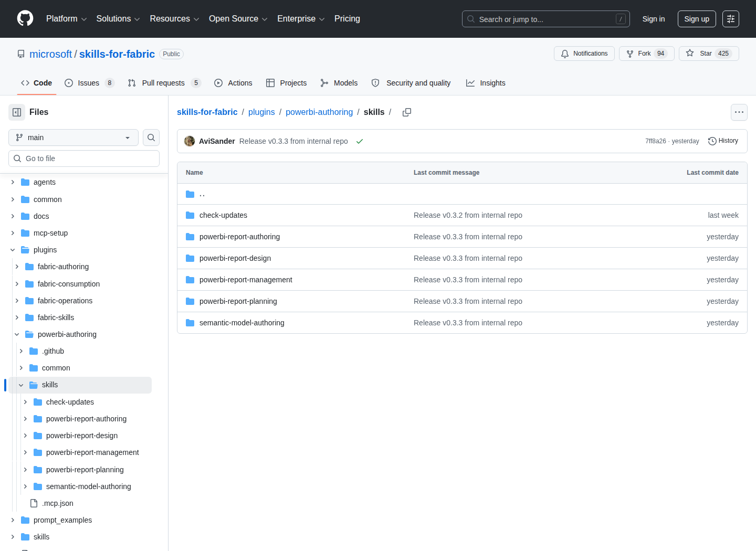The height and width of the screenshot is (551, 756).
Task: Click the powerbi-report-design folder icon in table
Action: [x=190, y=258]
